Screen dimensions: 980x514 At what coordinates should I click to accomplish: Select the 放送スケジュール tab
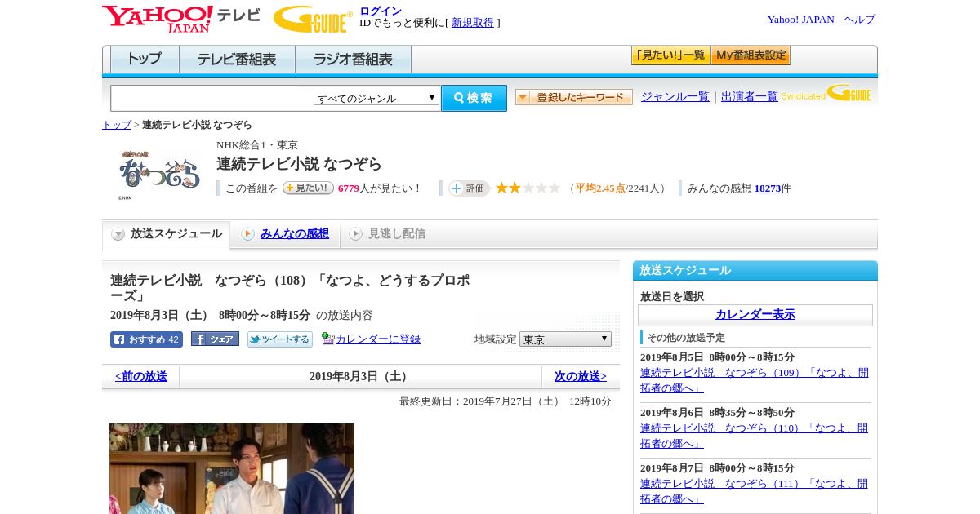click(167, 234)
